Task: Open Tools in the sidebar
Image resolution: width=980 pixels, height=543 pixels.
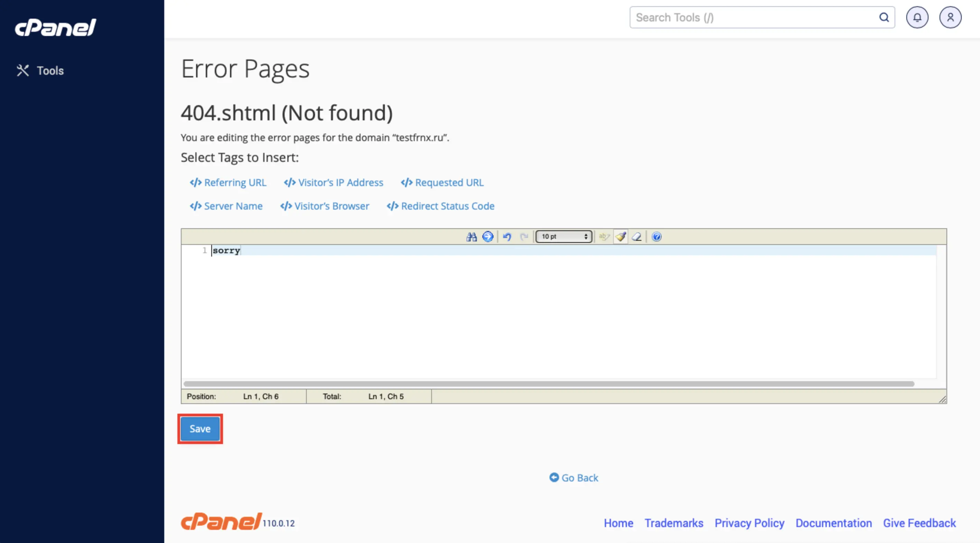Action: coord(40,71)
